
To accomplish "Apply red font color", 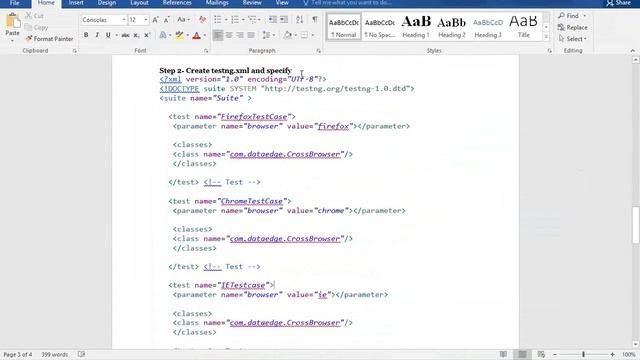I will 196,35.
